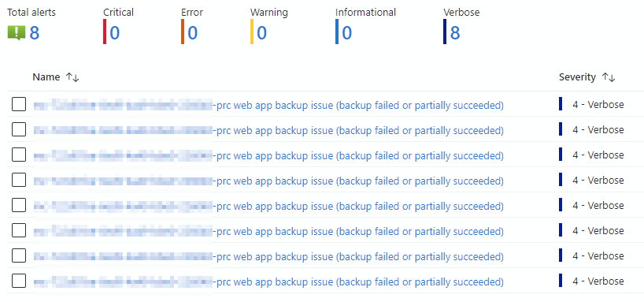The height and width of the screenshot is (302, 644).
Task: Filter by Total alerts count 8
Action: [35, 33]
